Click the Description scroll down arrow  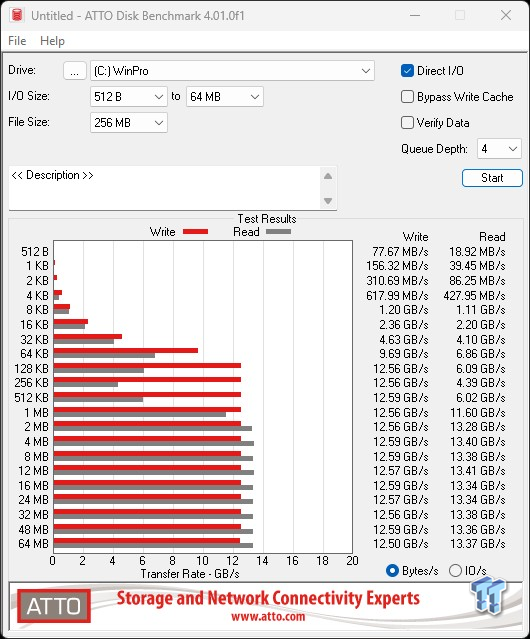pos(328,201)
